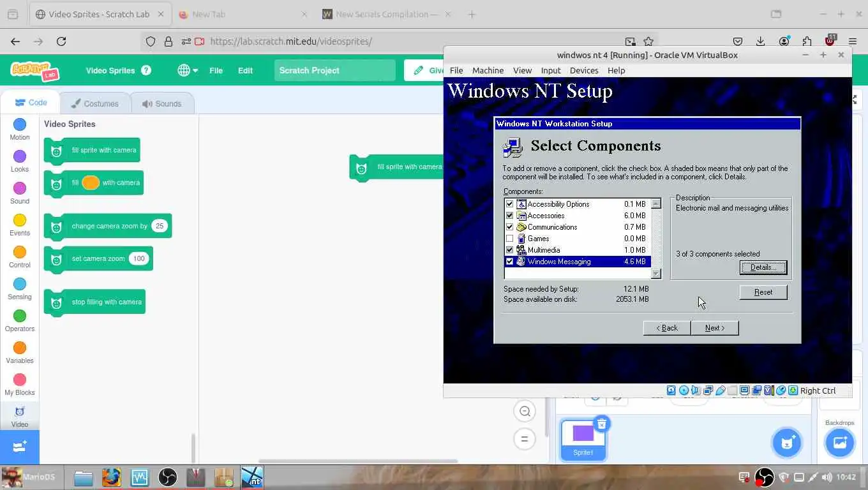This screenshot has width=868, height=490.
Task: Click VirtualBox USB status icon
Action: coord(721,390)
